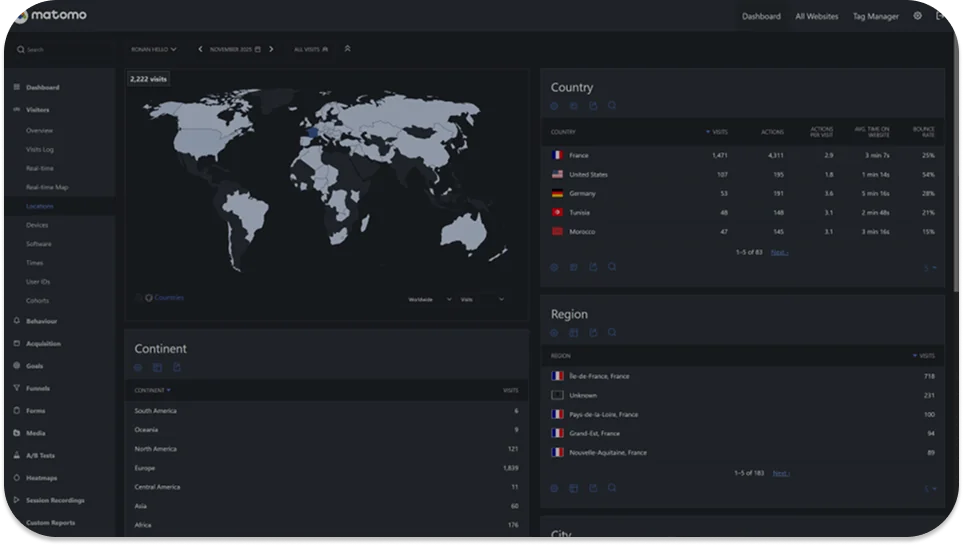This screenshot has height=545, width=963.
Task: Click Continent widget table view icon
Action: [157, 367]
